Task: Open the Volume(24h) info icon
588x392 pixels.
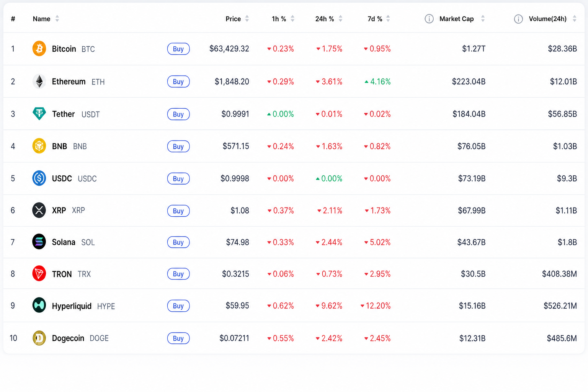Action: [x=518, y=19]
